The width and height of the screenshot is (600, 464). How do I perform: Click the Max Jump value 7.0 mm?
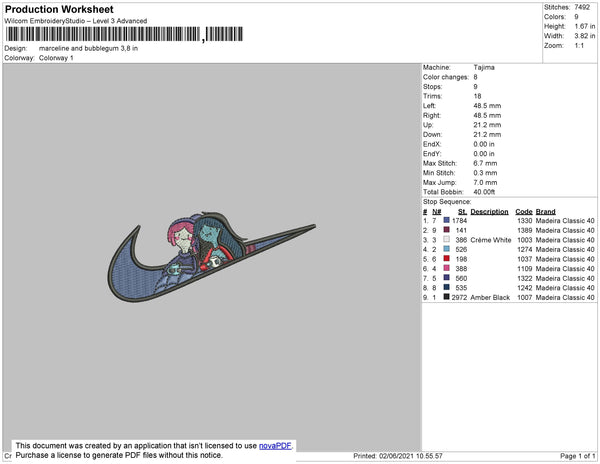pos(485,182)
